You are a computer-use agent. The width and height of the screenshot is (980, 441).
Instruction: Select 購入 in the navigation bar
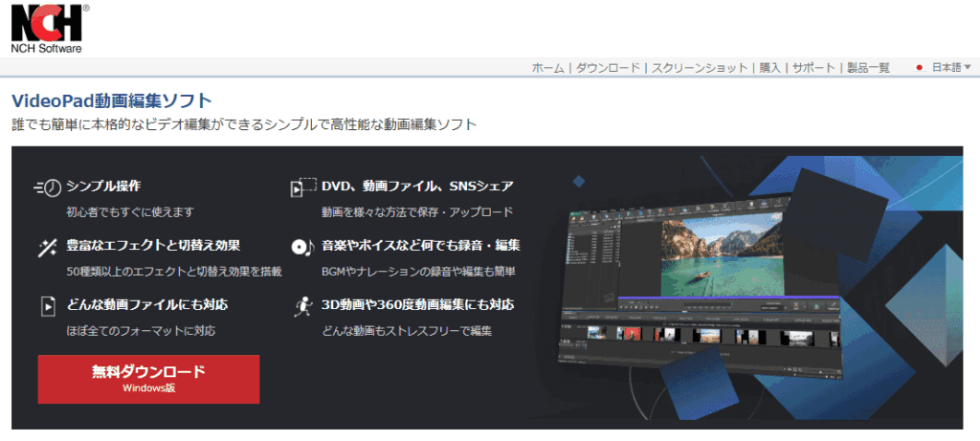pos(769,68)
